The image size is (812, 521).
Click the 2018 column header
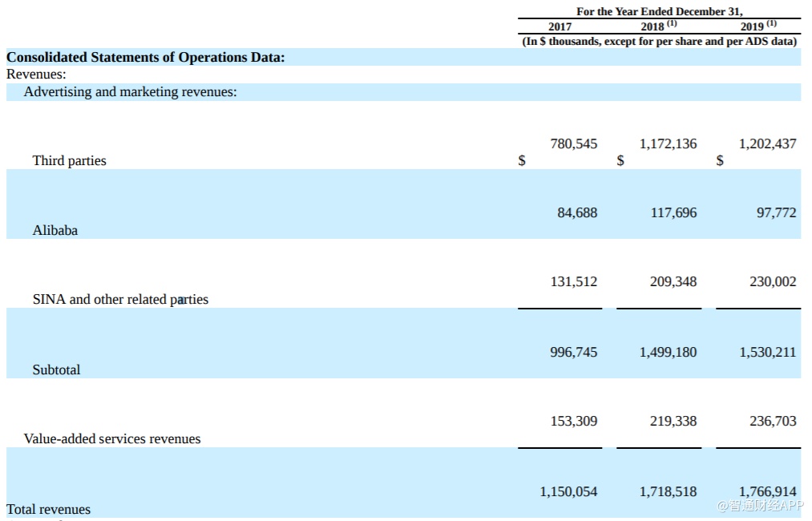coord(657,26)
